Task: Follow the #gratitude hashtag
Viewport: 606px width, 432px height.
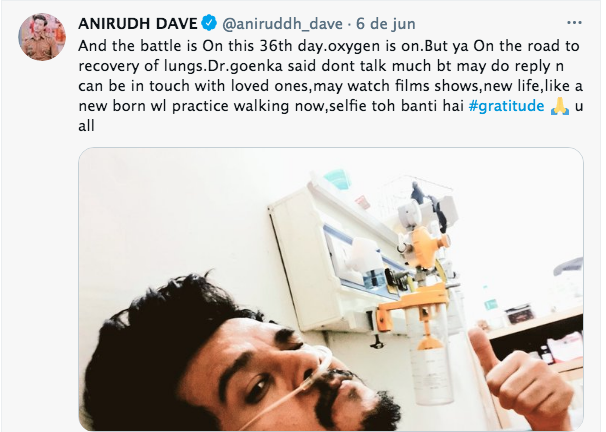Action: (506, 106)
